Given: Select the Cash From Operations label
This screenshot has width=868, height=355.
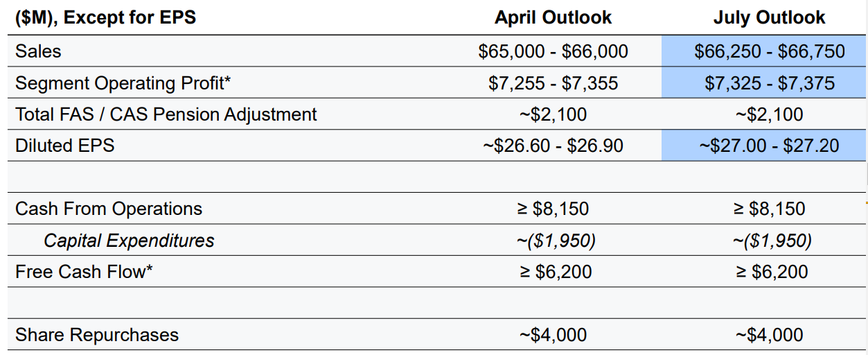Looking at the screenshot, I should click(x=109, y=209).
